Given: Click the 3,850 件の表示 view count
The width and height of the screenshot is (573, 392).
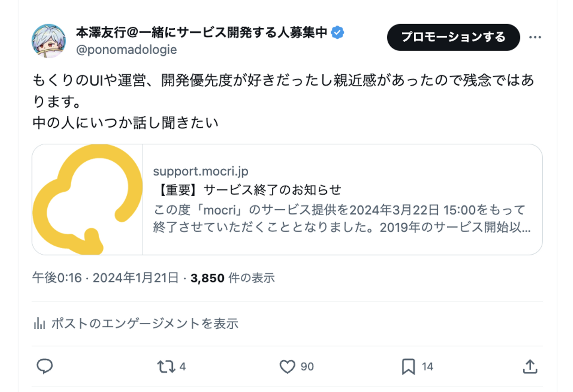Looking at the screenshot, I should [232, 278].
